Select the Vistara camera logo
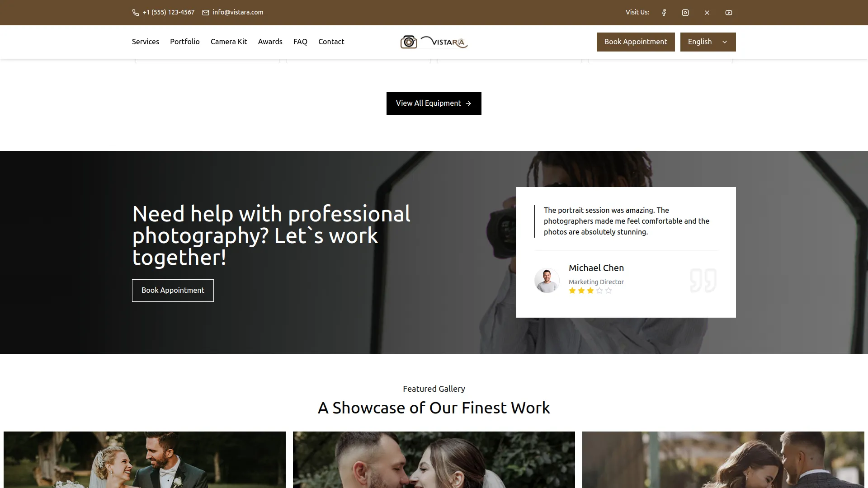868x488 pixels. pos(434,42)
